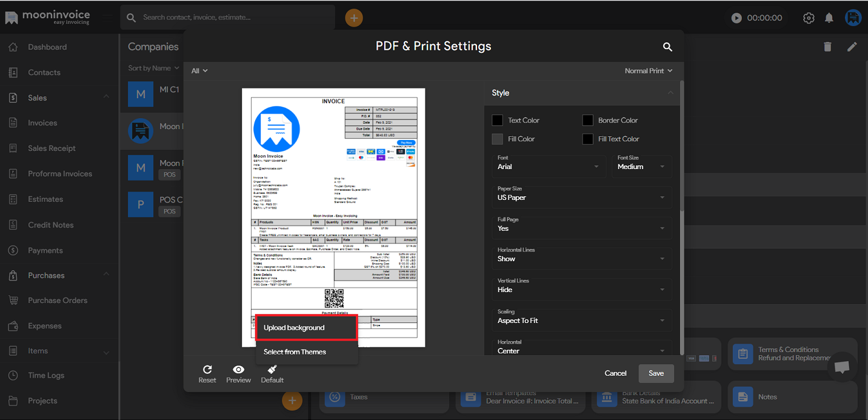
Task: Open the Contacts sidebar icon
Action: pyautogui.click(x=13, y=73)
